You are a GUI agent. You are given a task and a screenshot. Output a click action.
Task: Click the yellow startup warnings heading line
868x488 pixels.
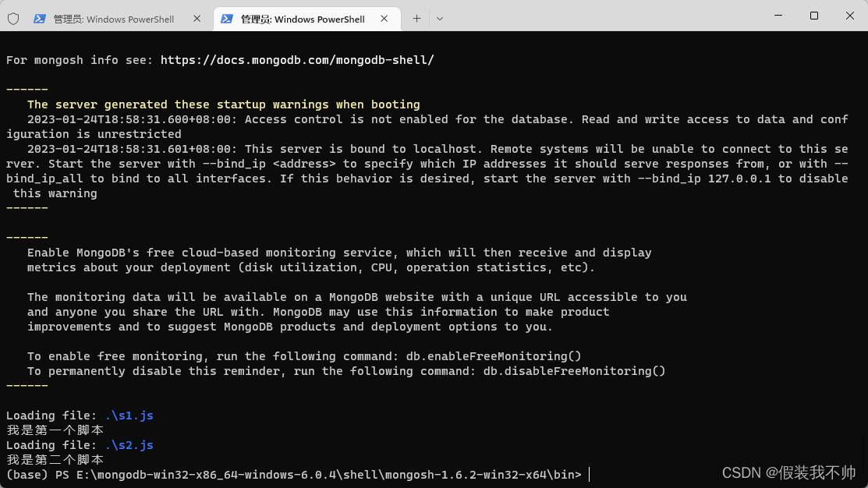click(224, 104)
